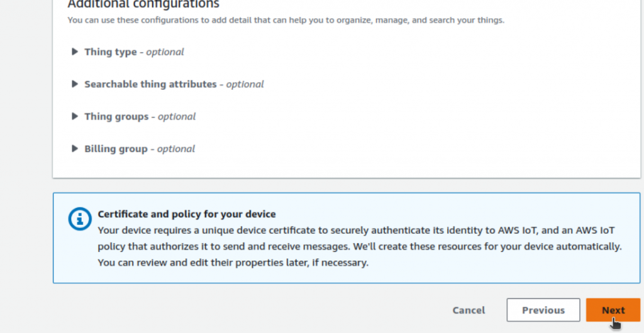Click 'optional' text beside Thing groups
The image size is (644, 333).
coord(177,117)
